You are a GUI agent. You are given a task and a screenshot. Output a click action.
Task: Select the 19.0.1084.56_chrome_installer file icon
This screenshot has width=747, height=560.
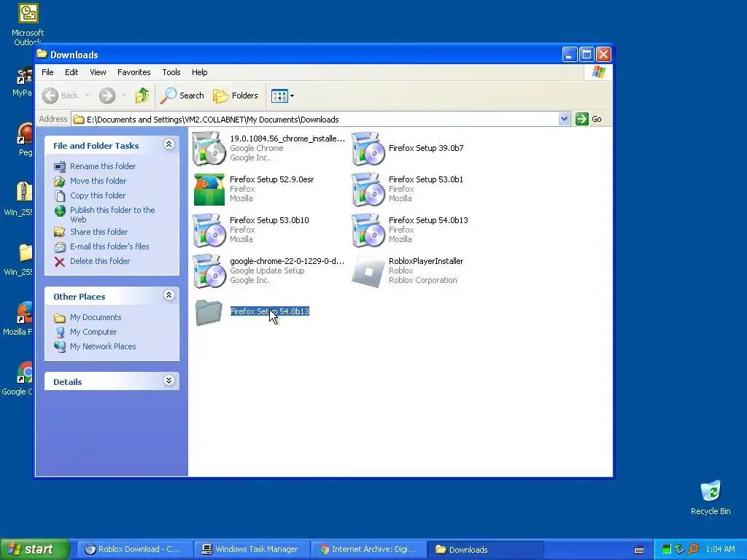[209, 149]
